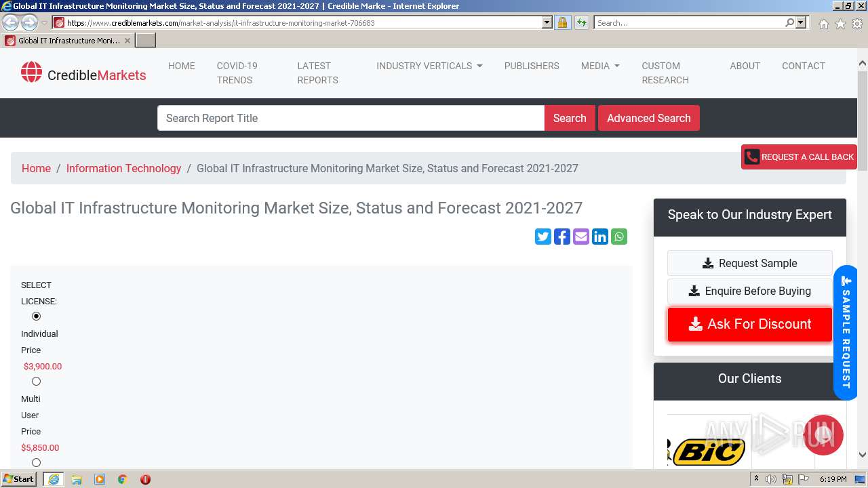Screen dimensions: 868x488
Task: Open IE Home icon
Action: pos(823,24)
